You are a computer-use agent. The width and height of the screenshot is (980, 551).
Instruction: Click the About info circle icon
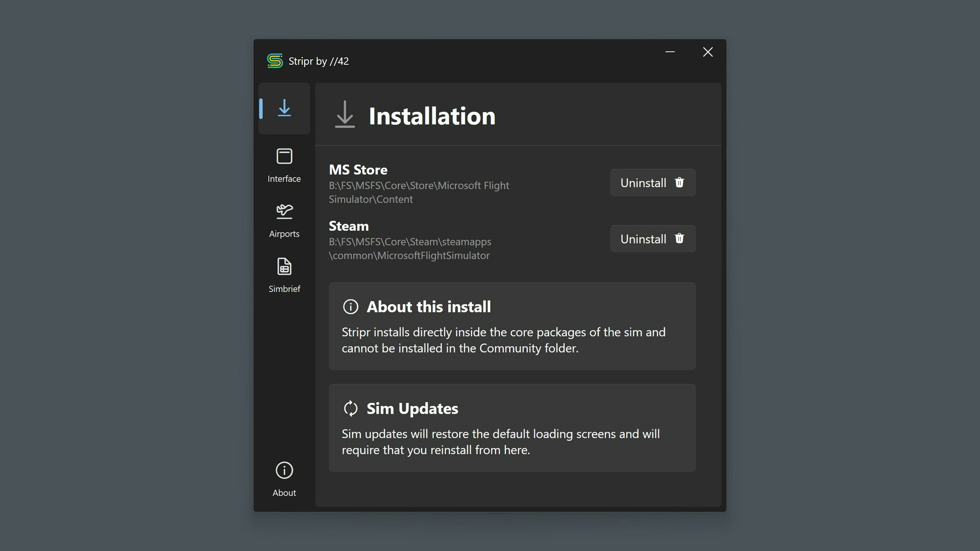coord(284,470)
